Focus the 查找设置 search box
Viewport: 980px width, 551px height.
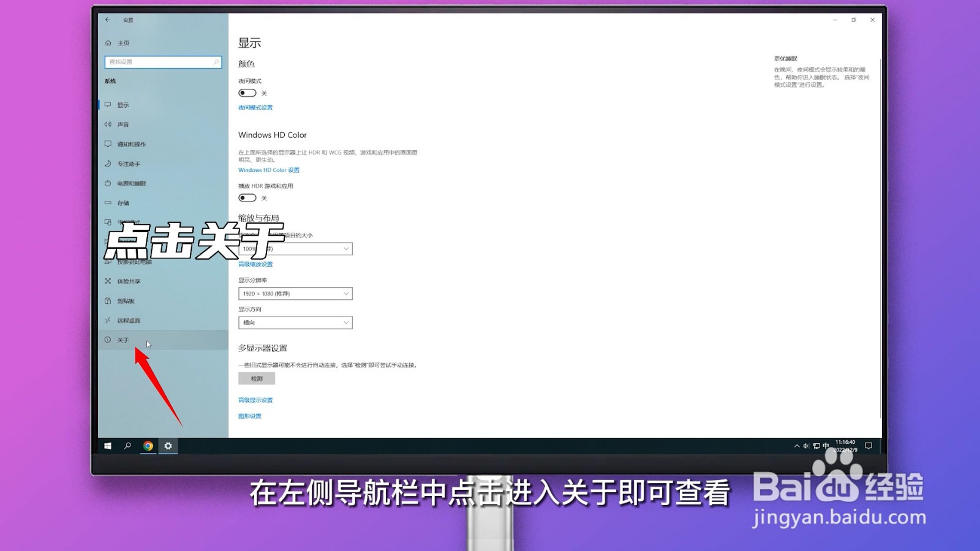click(163, 62)
